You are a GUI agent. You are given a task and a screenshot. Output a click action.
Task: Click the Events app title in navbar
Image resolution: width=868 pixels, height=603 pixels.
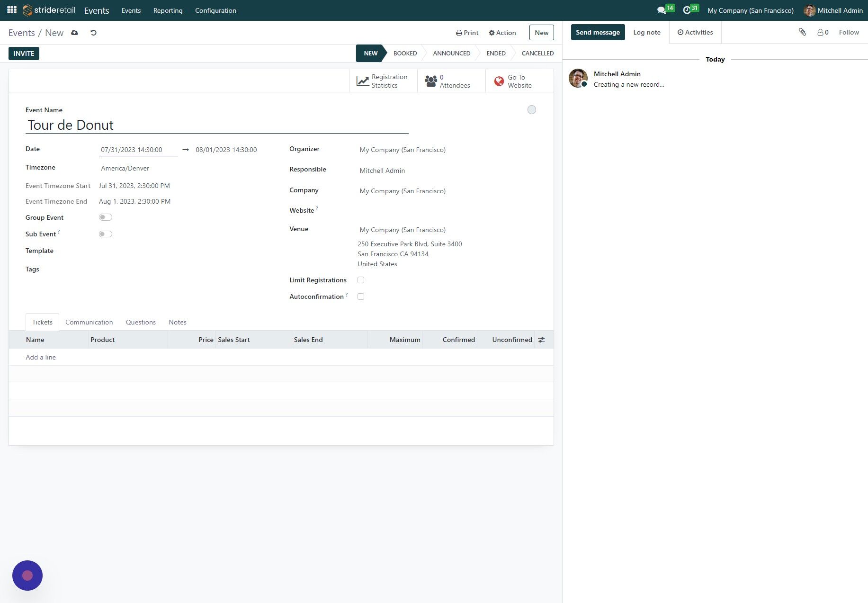(x=97, y=10)
